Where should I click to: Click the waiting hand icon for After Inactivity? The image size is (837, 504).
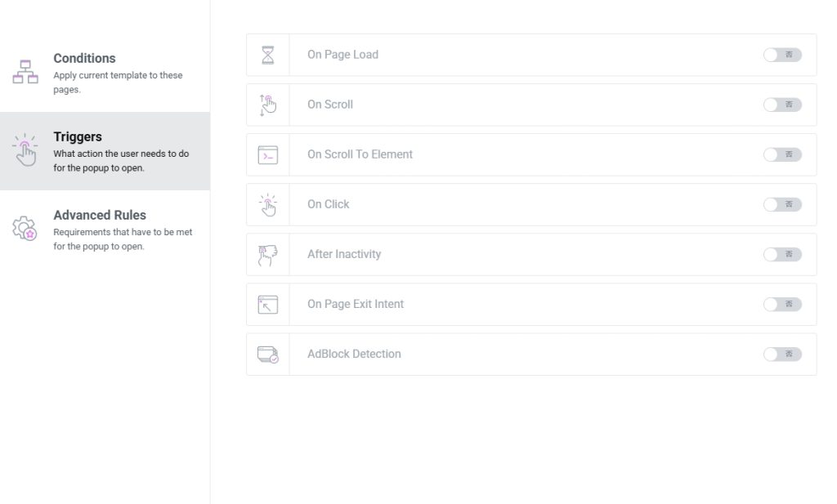(268, 255)
